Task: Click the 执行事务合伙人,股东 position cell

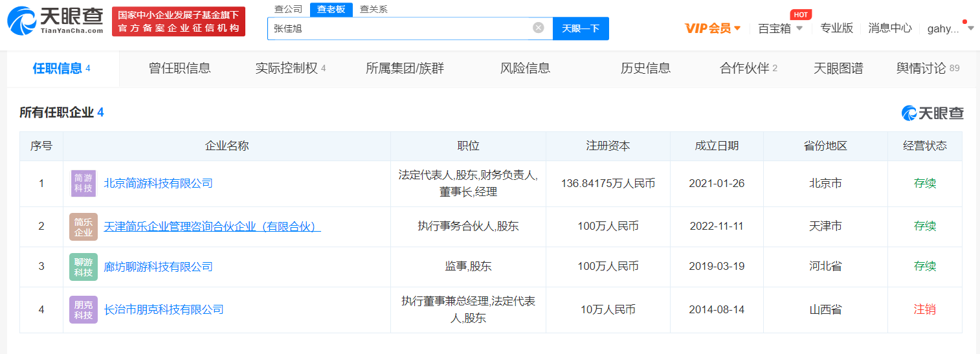Action: pos(468,227)
